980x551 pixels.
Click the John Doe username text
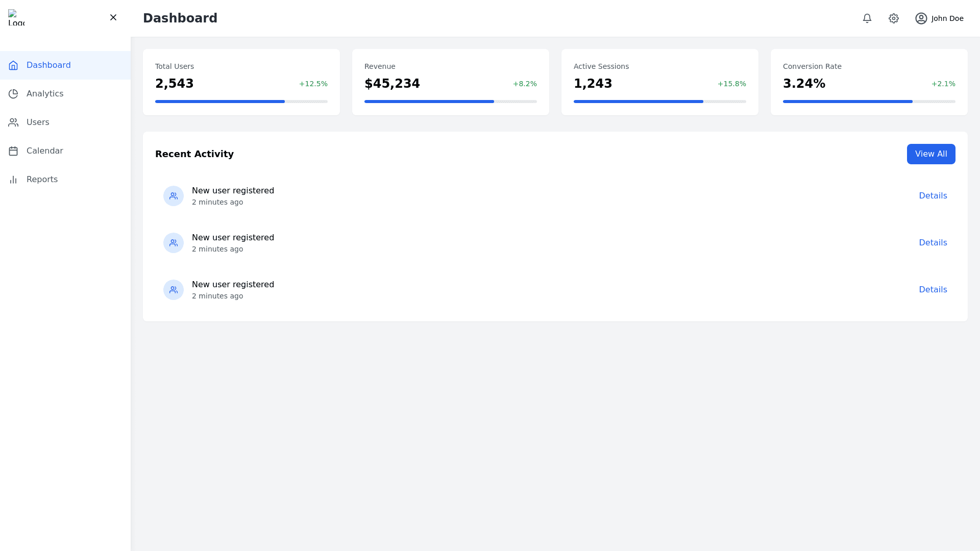point(947,18)
